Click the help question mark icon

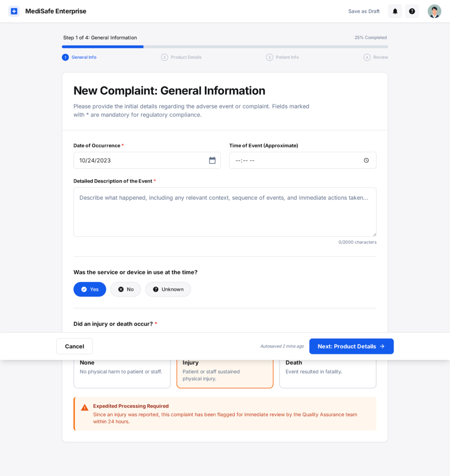[412, 11]
